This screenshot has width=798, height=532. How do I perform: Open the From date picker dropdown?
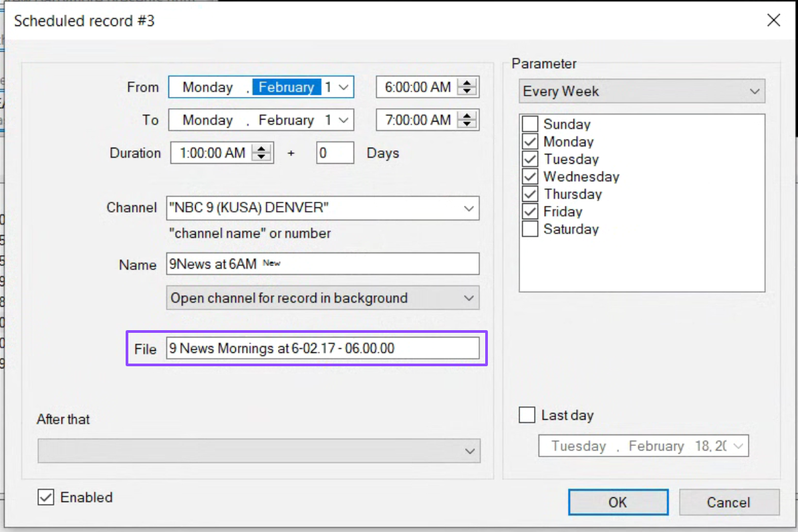coord(344,87)
